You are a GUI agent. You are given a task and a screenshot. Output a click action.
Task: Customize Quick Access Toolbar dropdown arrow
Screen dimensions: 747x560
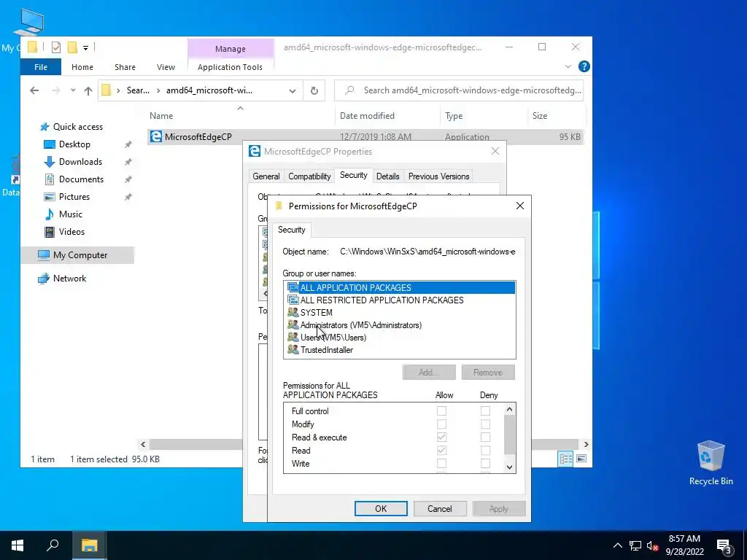tap(86, 47)
